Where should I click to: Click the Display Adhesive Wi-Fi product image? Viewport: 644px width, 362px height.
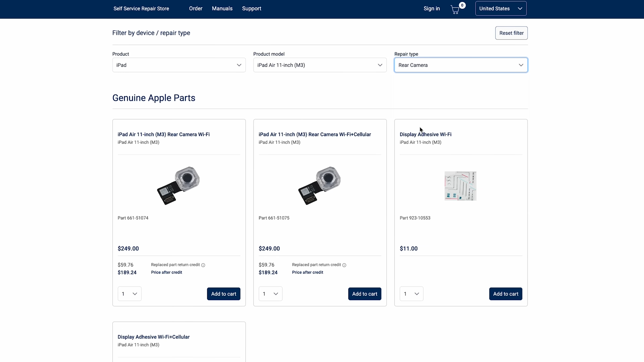coord(460,186)
